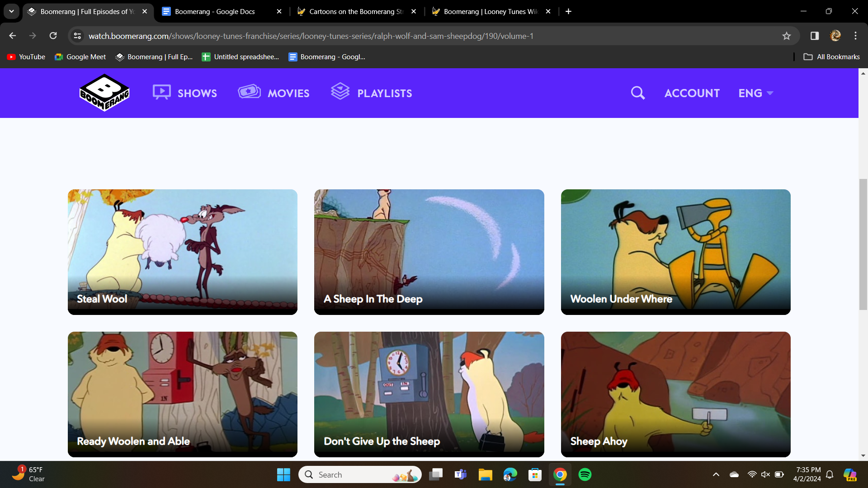This screenshot has height=488, width=868.
Task: Expand the tab search dropdown arrow
Action: [11, 11]
